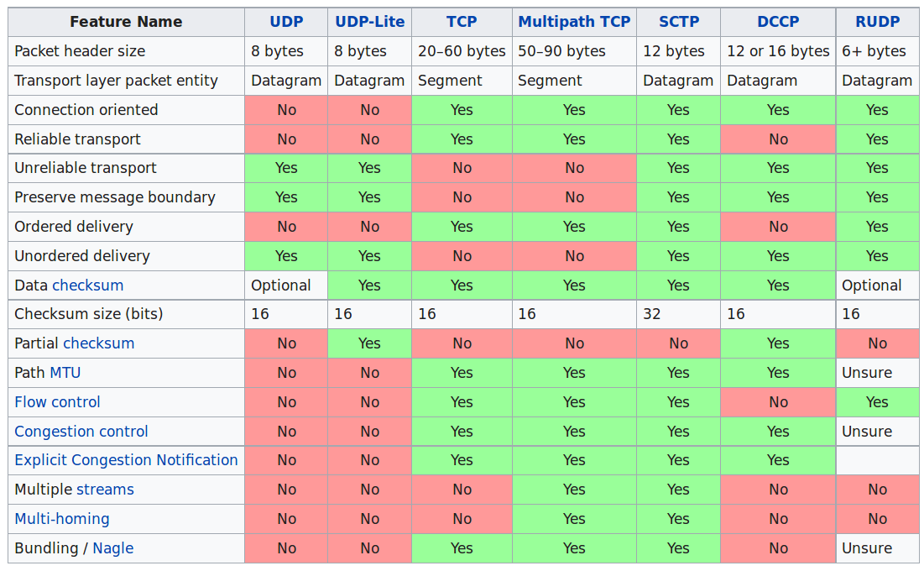Viewport: 924px width, 571px height.
Task: Select the Unsure cell for RUDP Path MTU
Action: click(877, 373)
